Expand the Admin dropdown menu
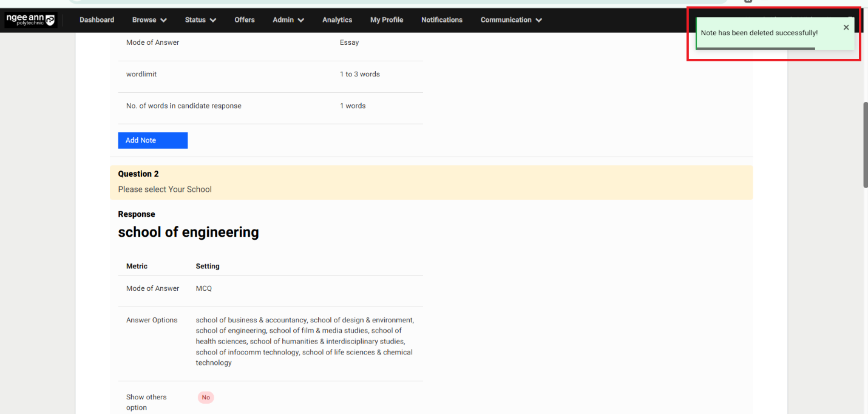 tap(288, 20)
